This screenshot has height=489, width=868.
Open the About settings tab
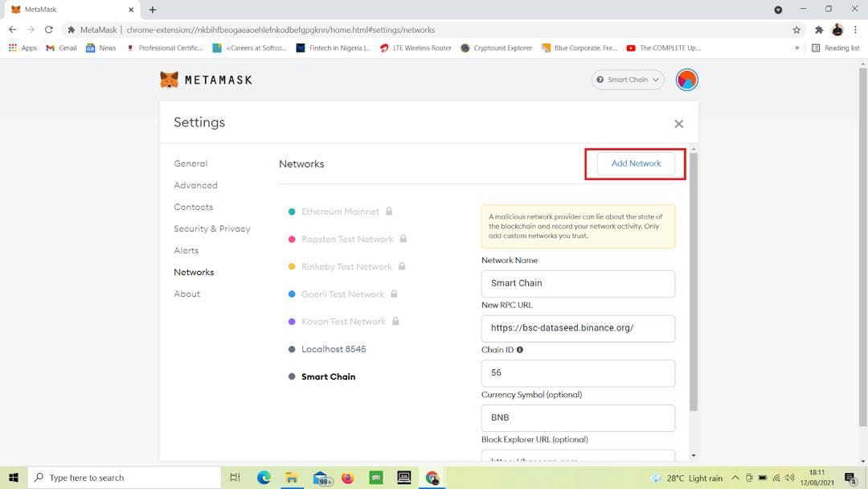[187, 294]
